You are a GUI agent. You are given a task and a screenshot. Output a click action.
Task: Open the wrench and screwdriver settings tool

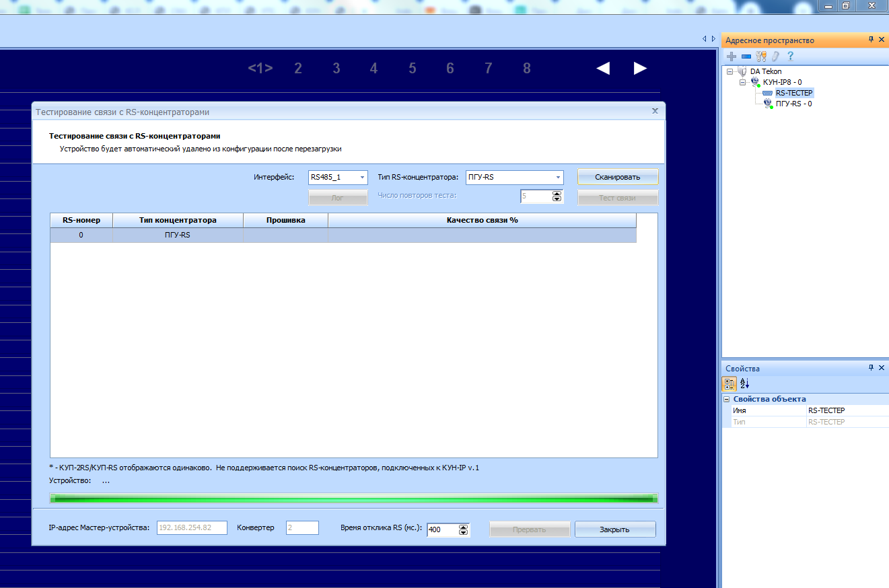(761, 57)
